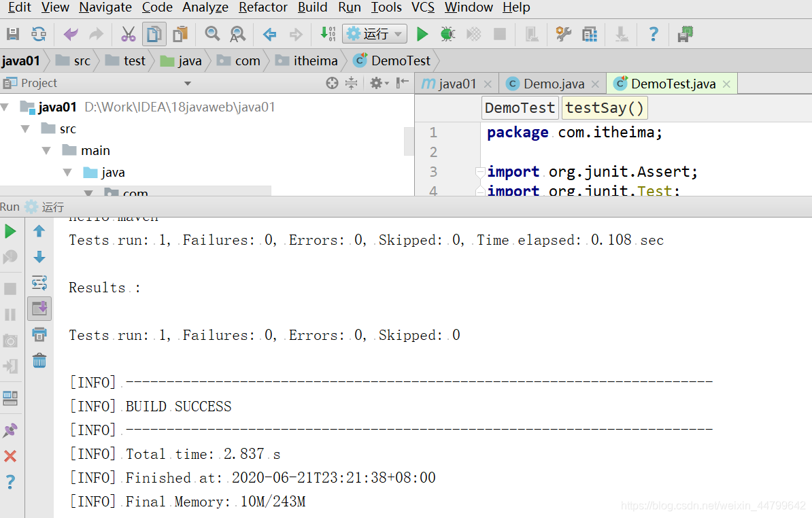812x518 pixels.
Task: Open the VCS menu
Action: (422, 7)
